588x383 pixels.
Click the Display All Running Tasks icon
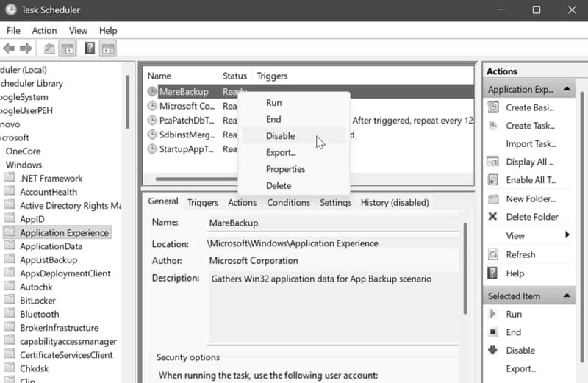tap(492, 162)
